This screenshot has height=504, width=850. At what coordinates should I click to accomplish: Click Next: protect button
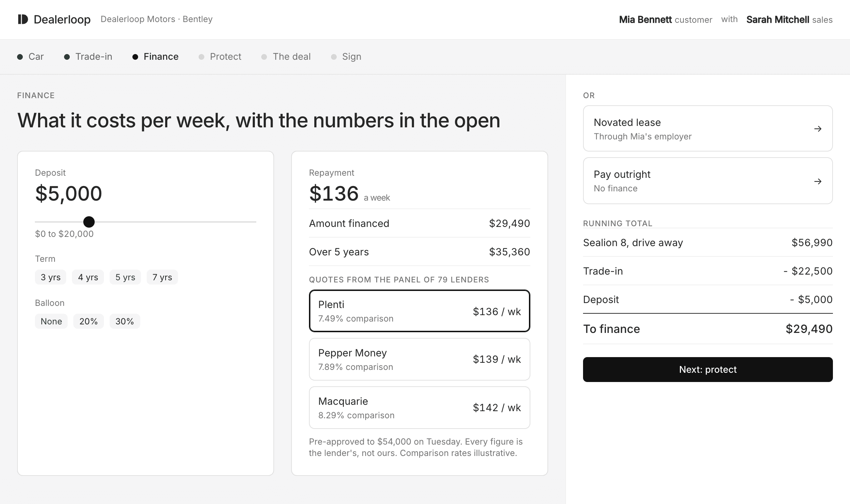point(708,370)
